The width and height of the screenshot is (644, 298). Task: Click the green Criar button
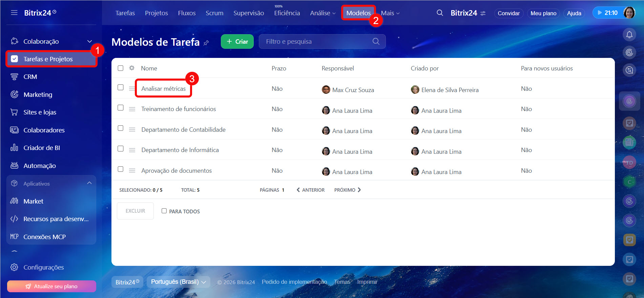coord(237,41)
